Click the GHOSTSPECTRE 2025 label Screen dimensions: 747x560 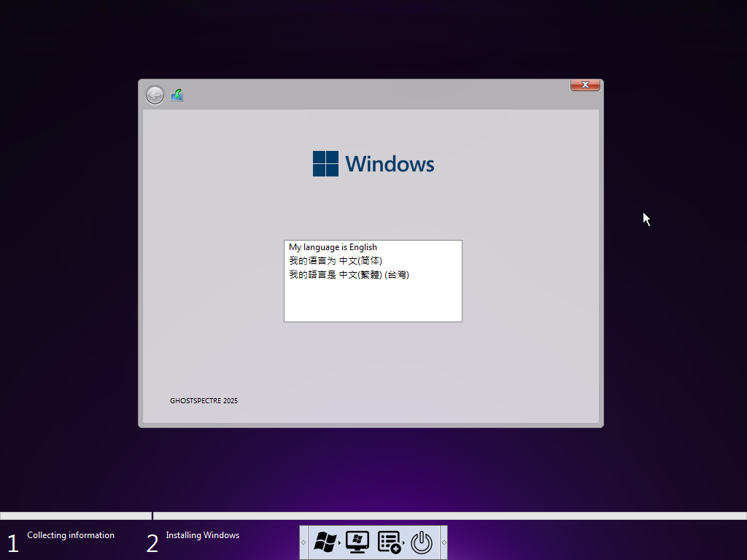(204, 400)
